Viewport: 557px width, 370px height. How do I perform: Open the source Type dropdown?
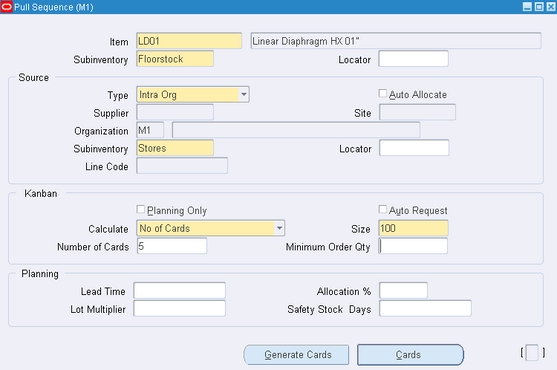click(244, 94)
